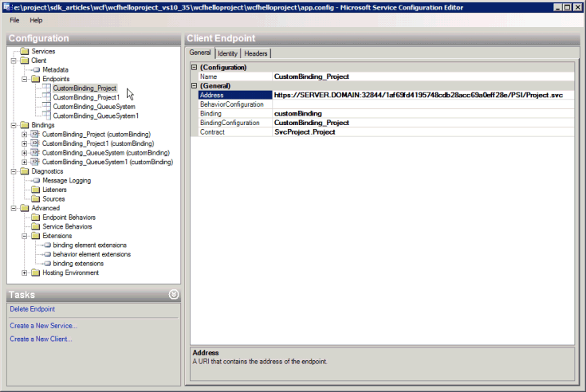Click the Binding value customBinding

(x=298, y=113)
